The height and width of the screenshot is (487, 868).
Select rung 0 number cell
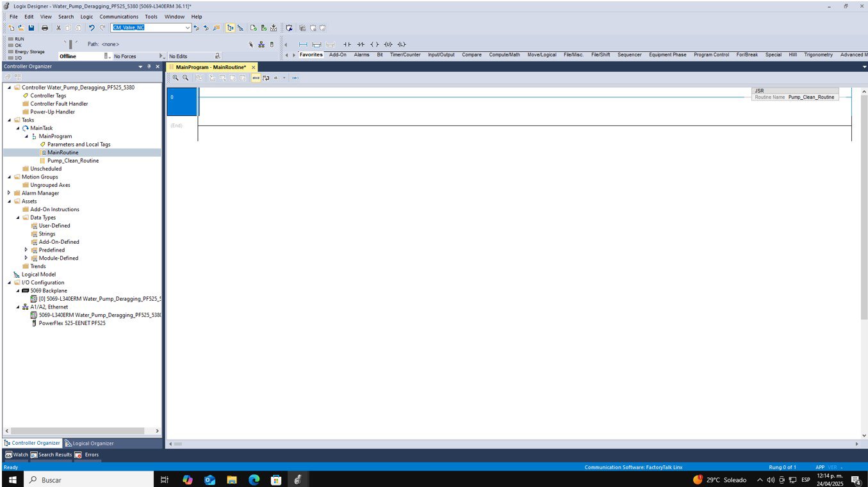(182, 101)
